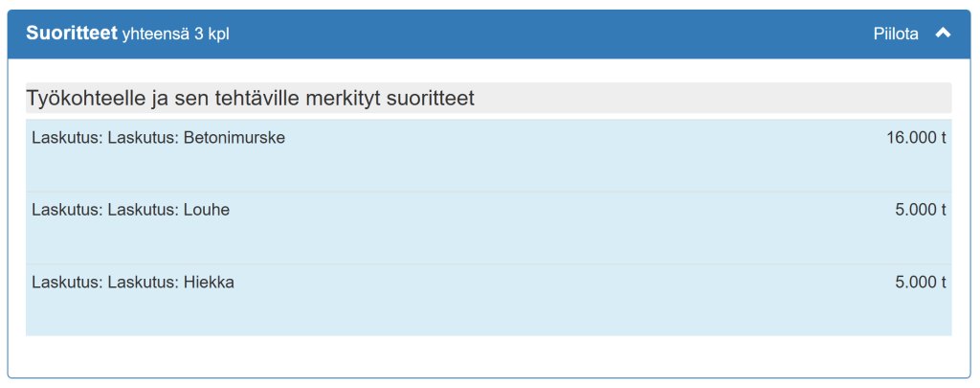Click the word 'Louhe' in second row

(x=206, y=210)
